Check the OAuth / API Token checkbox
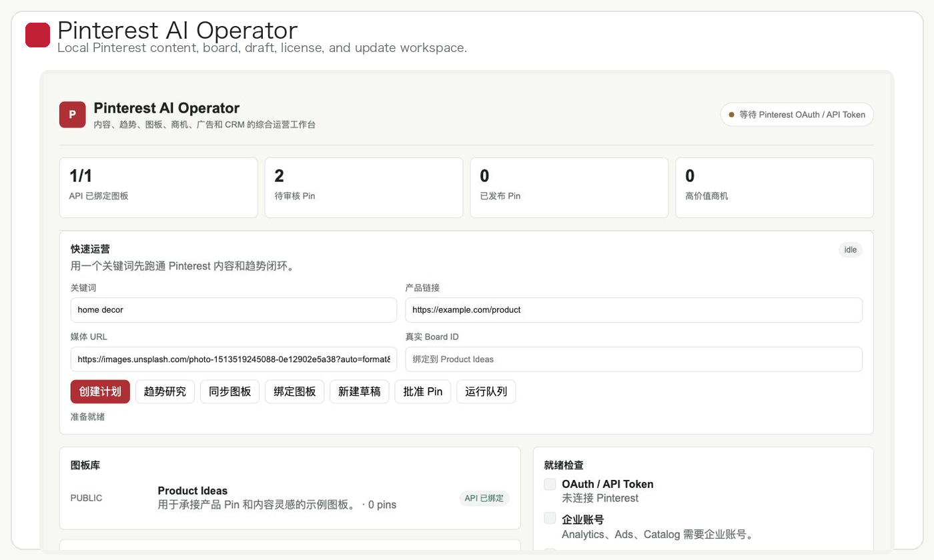The image size is (934, 560). (550, 484)
